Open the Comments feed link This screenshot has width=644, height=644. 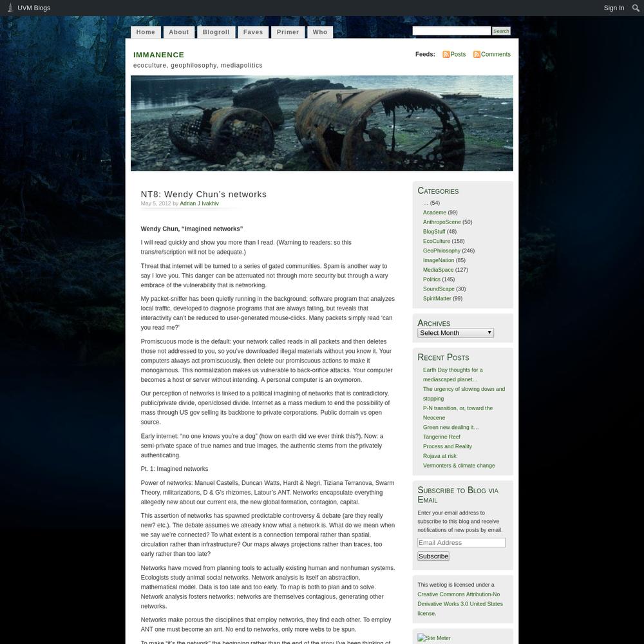tap(496, 54)
